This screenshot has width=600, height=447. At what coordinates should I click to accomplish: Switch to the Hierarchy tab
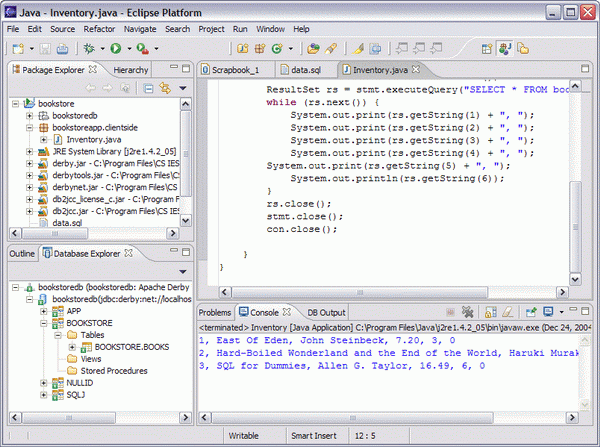point(130,70)
